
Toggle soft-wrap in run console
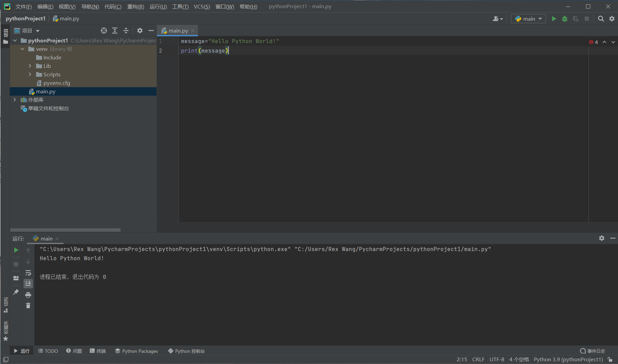[x=28, y=273]
